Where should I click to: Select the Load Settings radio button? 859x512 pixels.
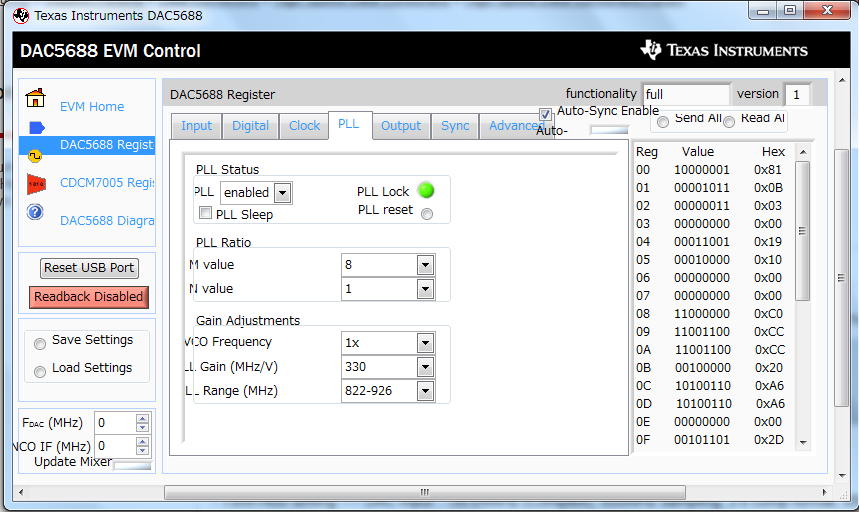pos(40,372)
